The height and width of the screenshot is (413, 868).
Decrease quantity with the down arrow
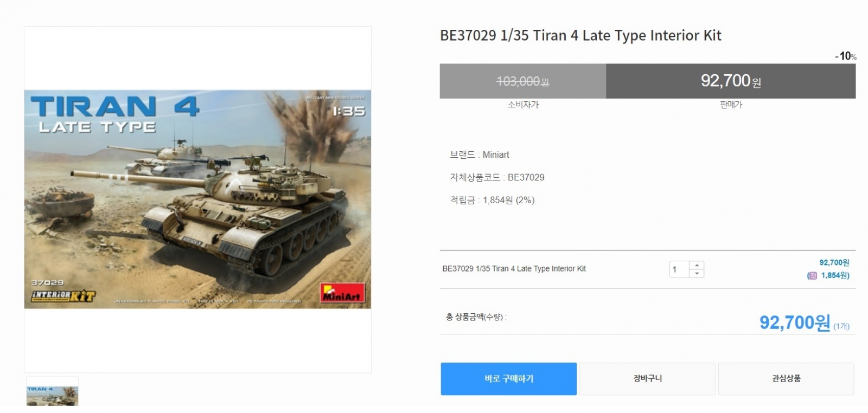[x=697, y=274]
